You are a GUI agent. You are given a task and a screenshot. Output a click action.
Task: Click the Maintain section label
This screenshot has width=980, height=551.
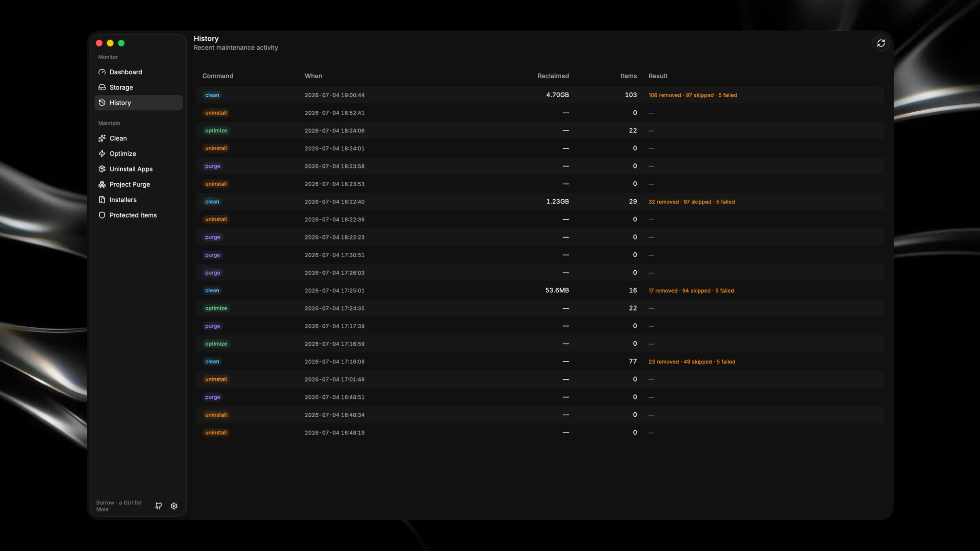pos(109,123)
